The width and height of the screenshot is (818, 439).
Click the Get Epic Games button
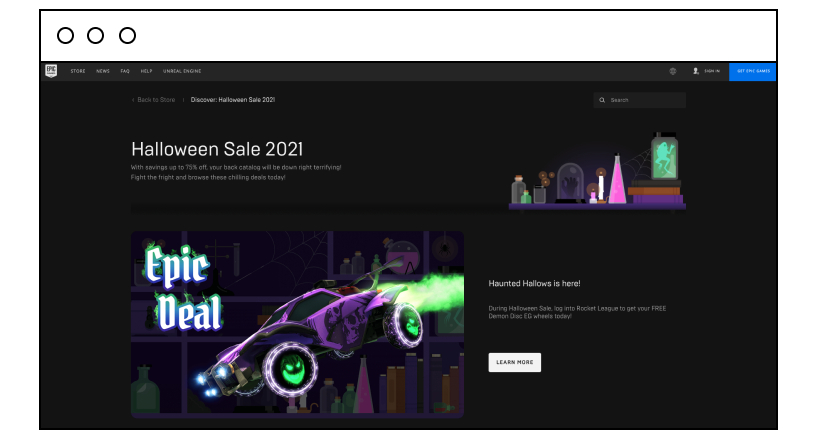coord(752,71)
